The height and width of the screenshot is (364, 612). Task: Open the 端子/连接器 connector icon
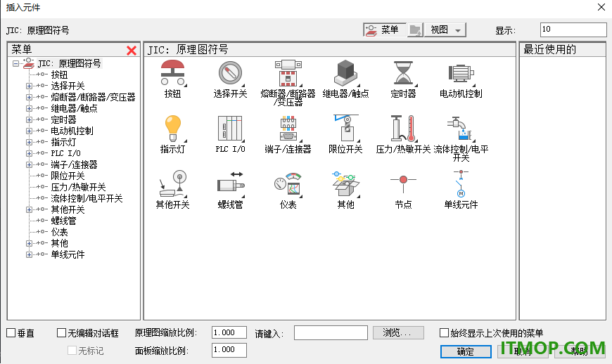pos(288,129)
